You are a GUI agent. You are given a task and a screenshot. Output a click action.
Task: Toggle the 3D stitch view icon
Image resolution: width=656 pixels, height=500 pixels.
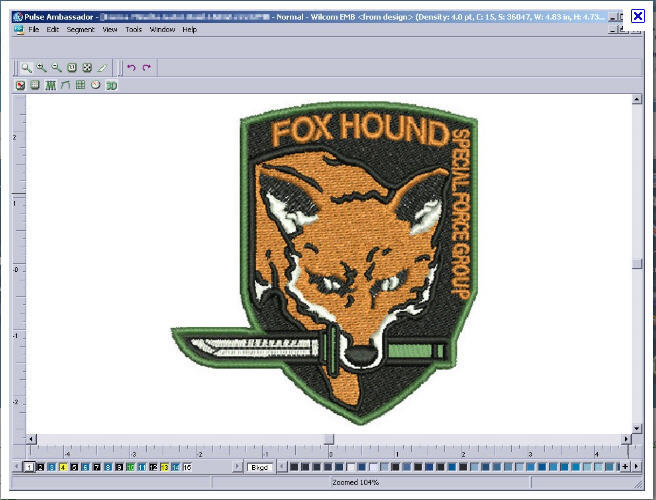pos(112,86)
